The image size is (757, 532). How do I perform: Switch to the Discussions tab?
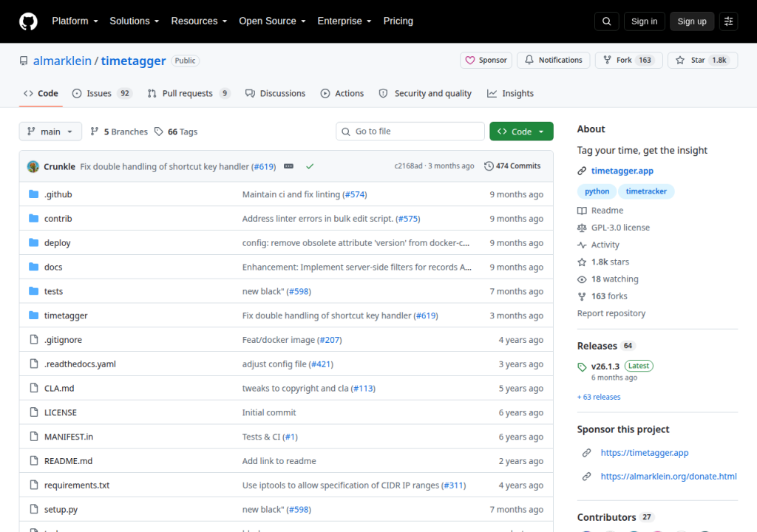[275, 93]
